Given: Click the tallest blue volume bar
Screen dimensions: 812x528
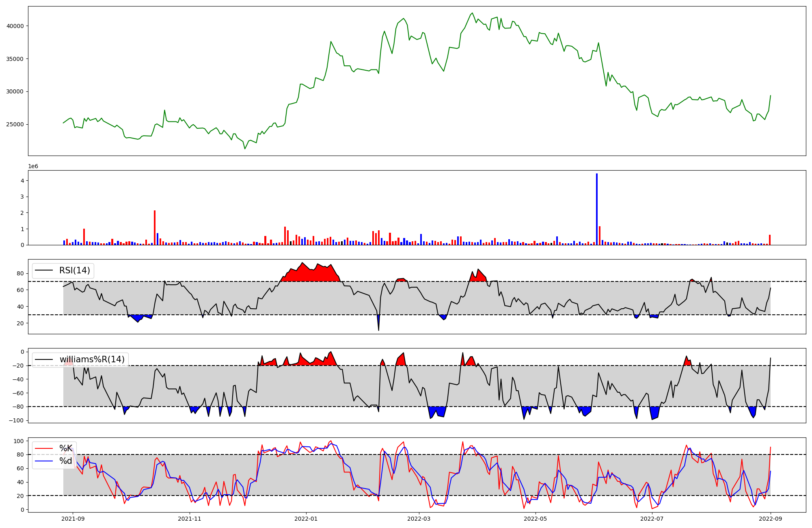Looking at the screenshot, I should [x=596, y=209].
